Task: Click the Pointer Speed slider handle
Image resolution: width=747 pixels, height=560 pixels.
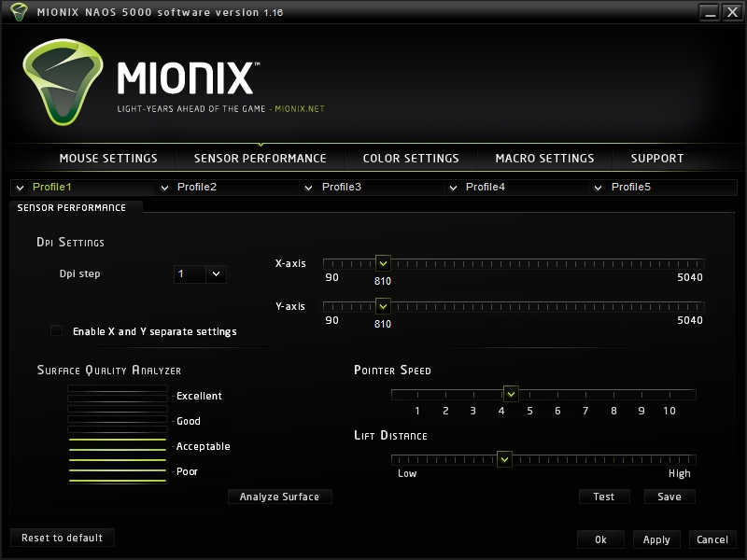Action: pos(511,394)
